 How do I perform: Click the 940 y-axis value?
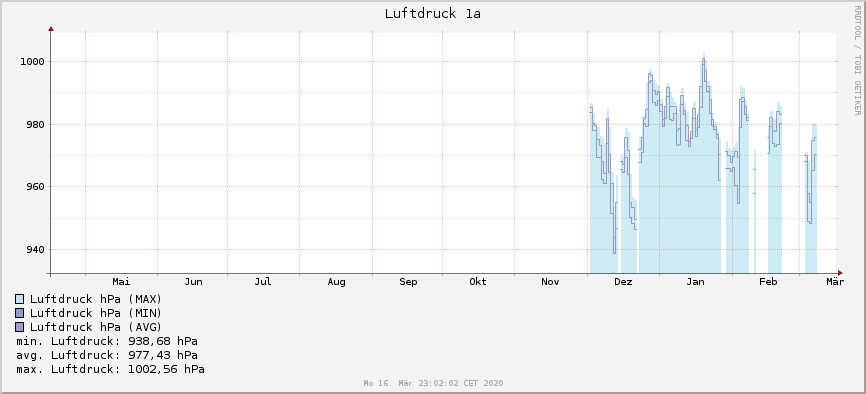(x=35, y=250)
